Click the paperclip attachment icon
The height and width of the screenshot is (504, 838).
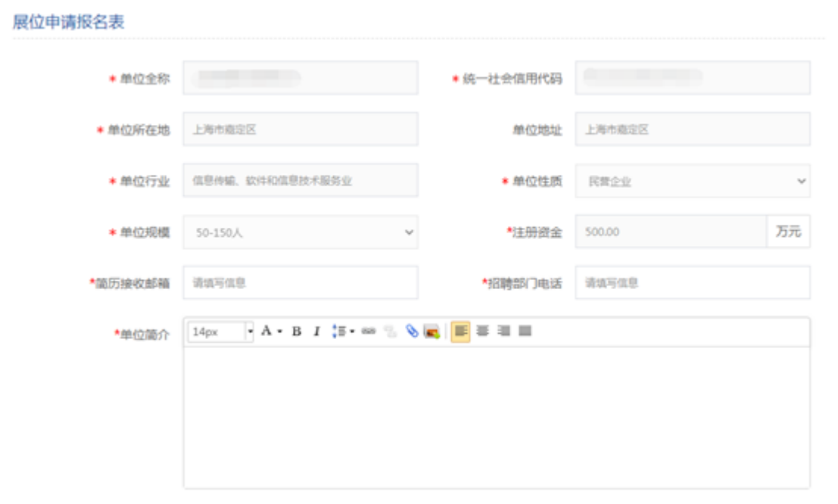412,331
